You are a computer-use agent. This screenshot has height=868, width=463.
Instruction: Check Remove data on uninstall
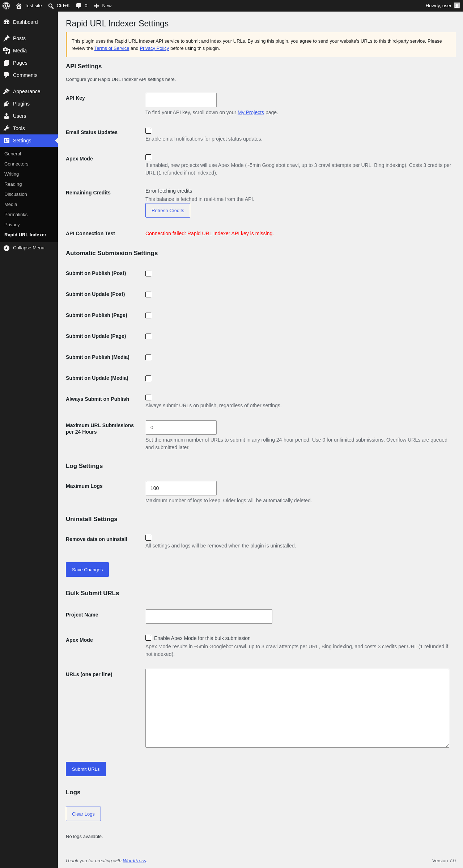click(x=148, y=538)
